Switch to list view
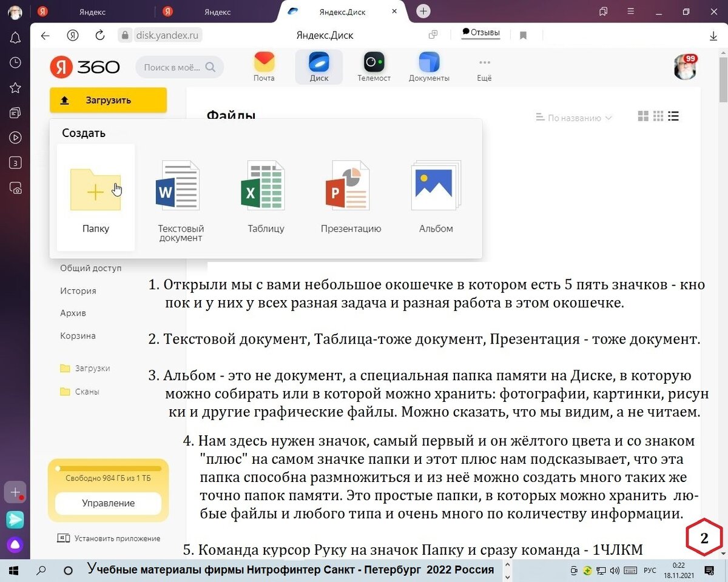728x582 pixels. (x=673, y=116)
